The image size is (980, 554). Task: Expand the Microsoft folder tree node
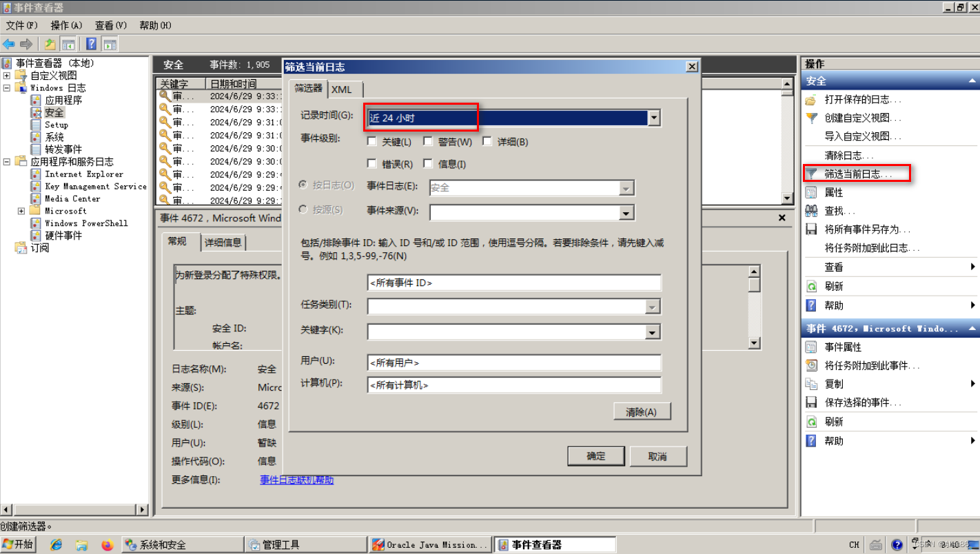tap(21, 211)
